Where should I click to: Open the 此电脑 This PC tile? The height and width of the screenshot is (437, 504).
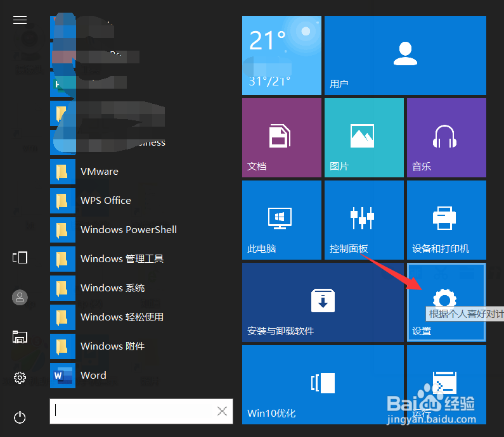coord(281,220)
